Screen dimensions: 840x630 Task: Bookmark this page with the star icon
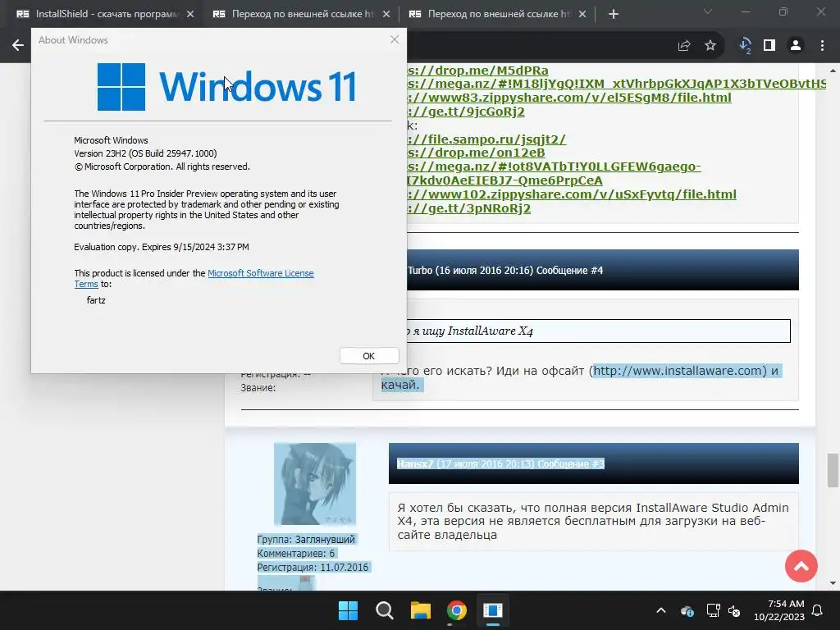pyautogui.click(x=710, y=46)
